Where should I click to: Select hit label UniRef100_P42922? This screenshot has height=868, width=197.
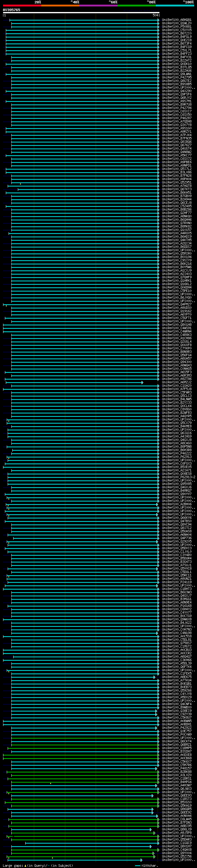click(177, 728)
